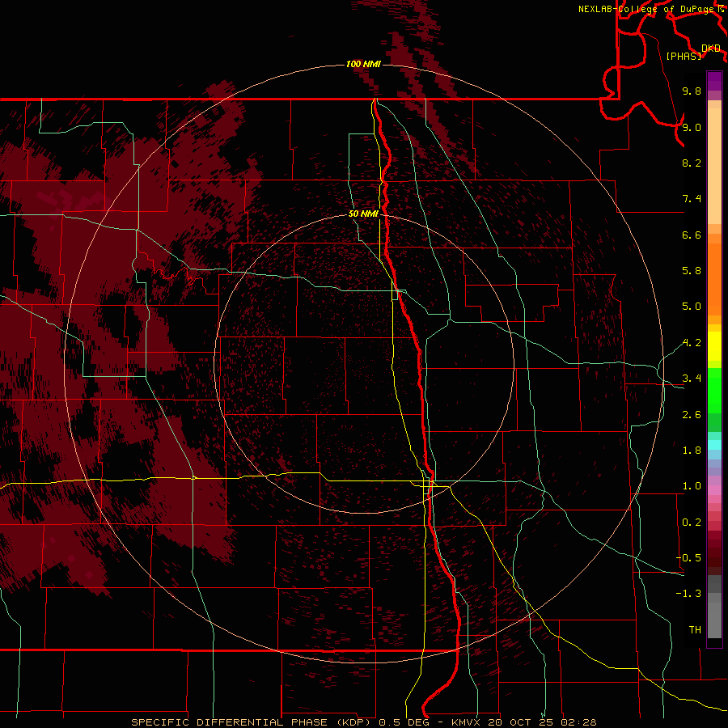Click the 50 NMI range ring label
Viewport: 728px width, 728px height.
363,214
